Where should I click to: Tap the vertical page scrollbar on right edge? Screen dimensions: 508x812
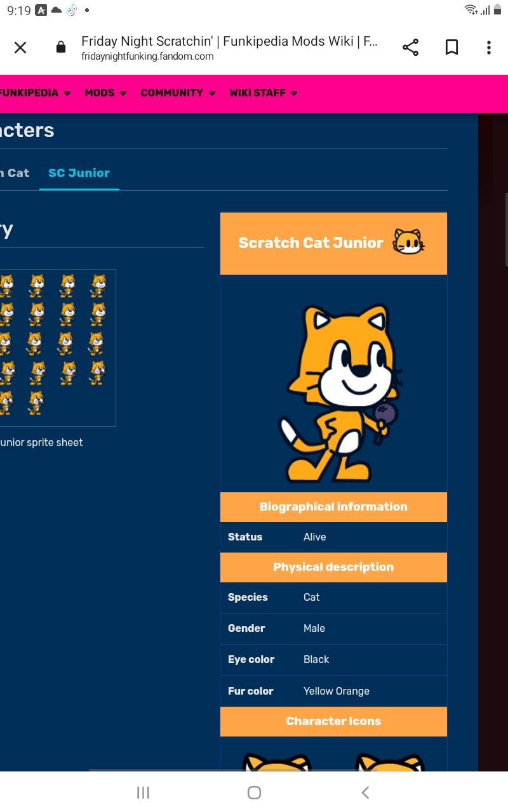(505, 228)
